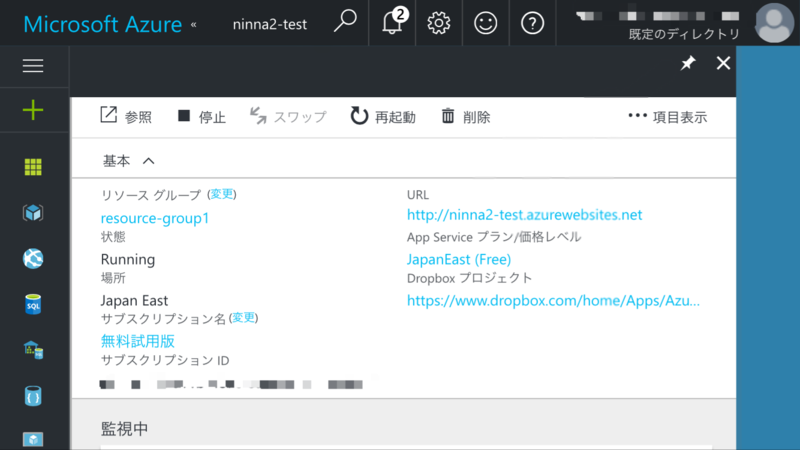The image size is (800, 450).
Task: Pin this blade to dashboard
Action: [688, 63]
